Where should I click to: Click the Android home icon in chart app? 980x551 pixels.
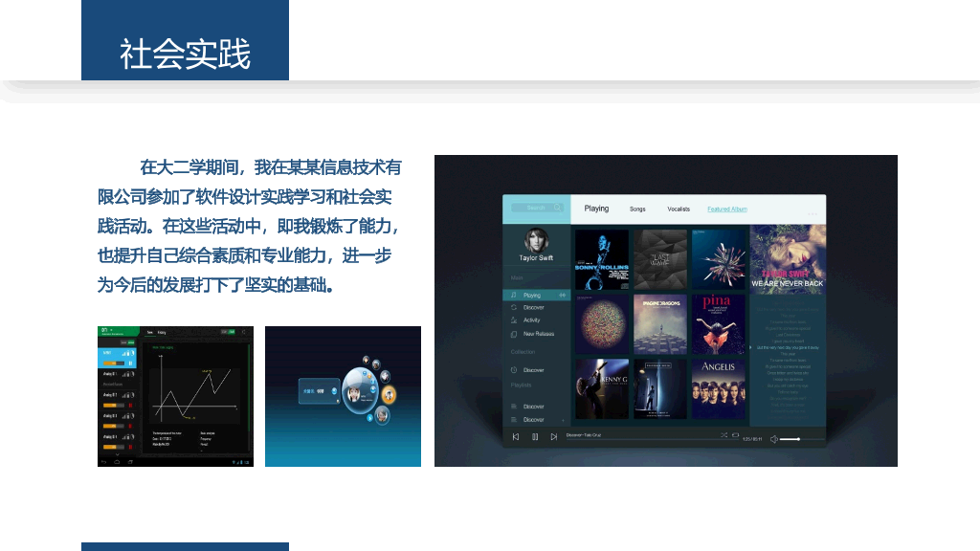[x=117, y=462]
